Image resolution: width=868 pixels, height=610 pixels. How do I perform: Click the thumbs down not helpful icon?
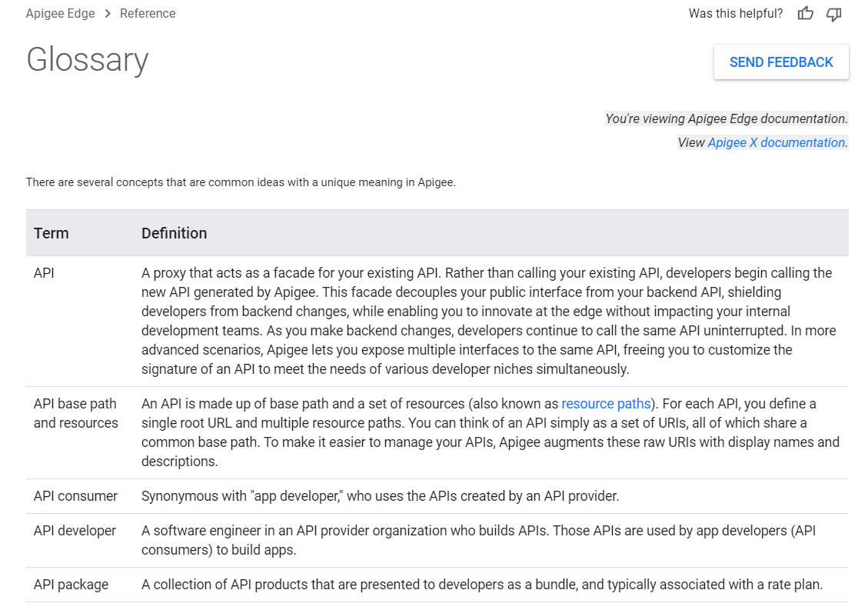point(833,14)
